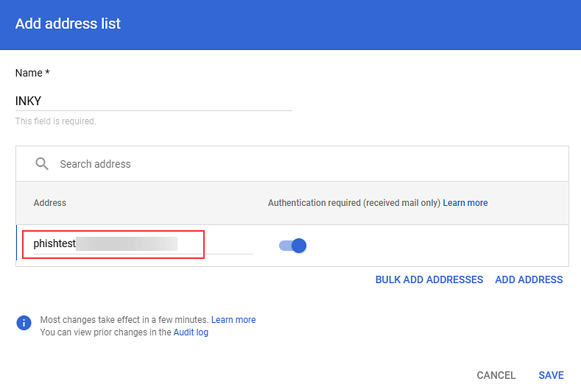Image resolution: width=581 pixels, height=392 pixels.
Task: Click the Address column header
Action: click(x=50, y=203)
